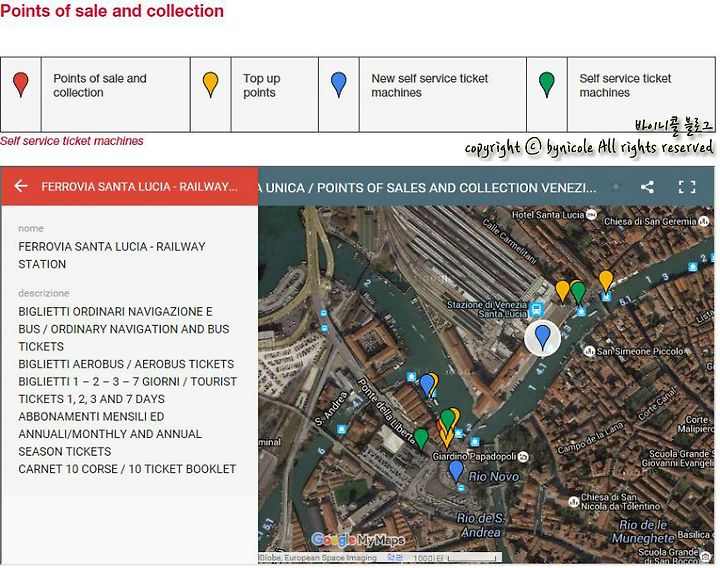Click the Self service ticket machines legend cell text
Screen dimensions: 720x568
[625, 85]
